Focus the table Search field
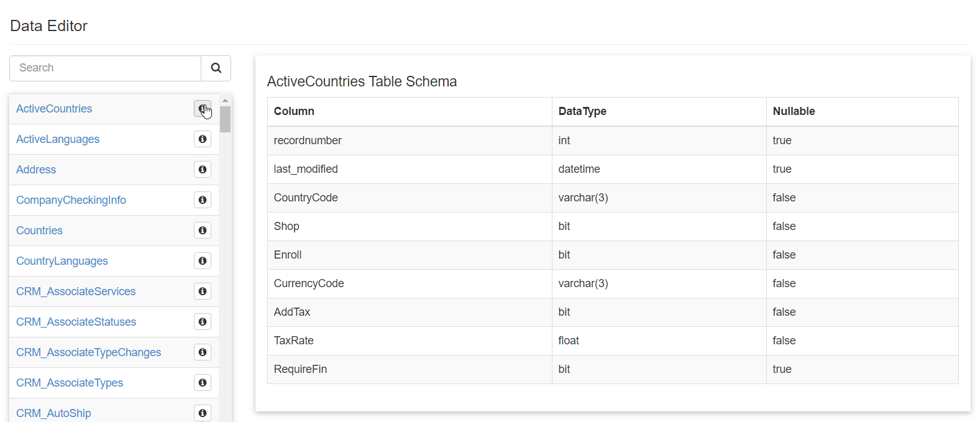The width and height of the screenshot is (980, 422). coord(106,68)
